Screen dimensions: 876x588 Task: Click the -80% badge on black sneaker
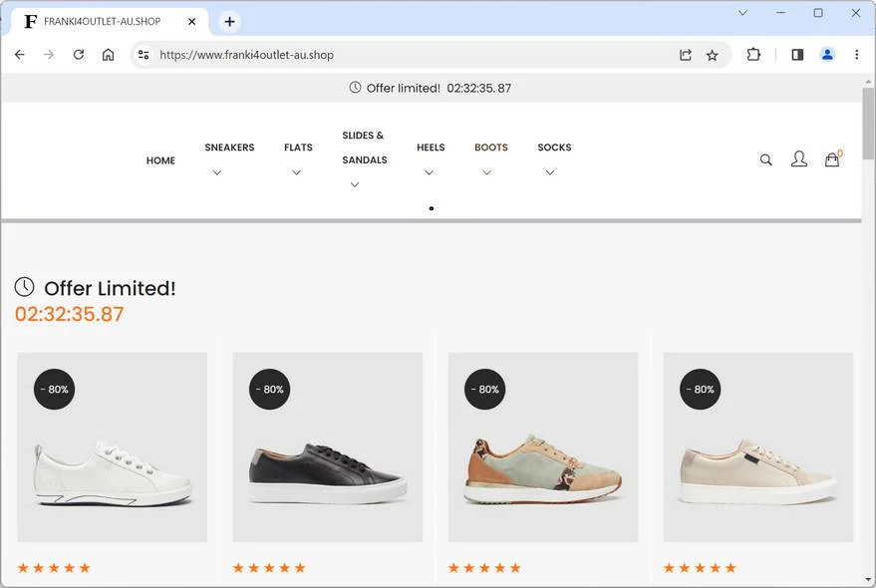pos(269,389)
